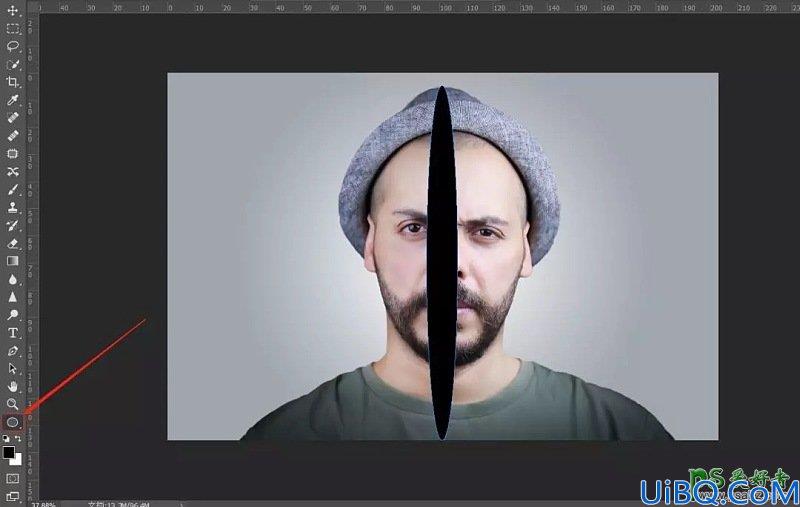Select the Hand tool
The height and width of the screenshot is (507, 800).
point(13,387)
